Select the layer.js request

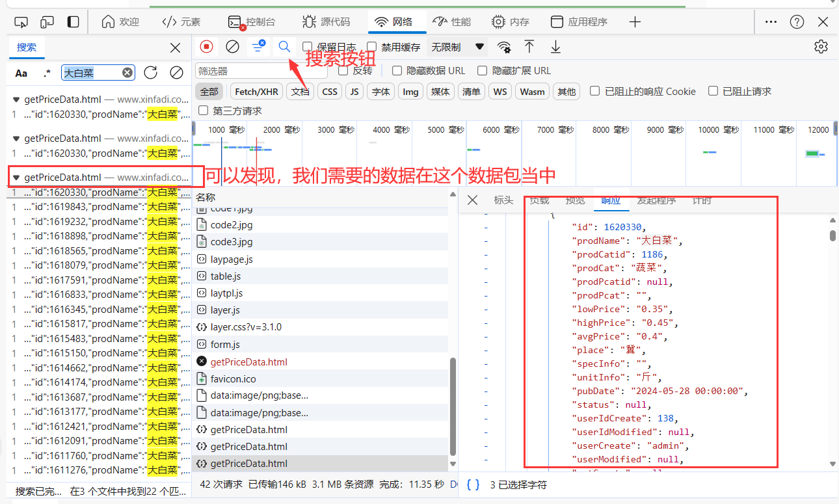(x=225, y=310)
